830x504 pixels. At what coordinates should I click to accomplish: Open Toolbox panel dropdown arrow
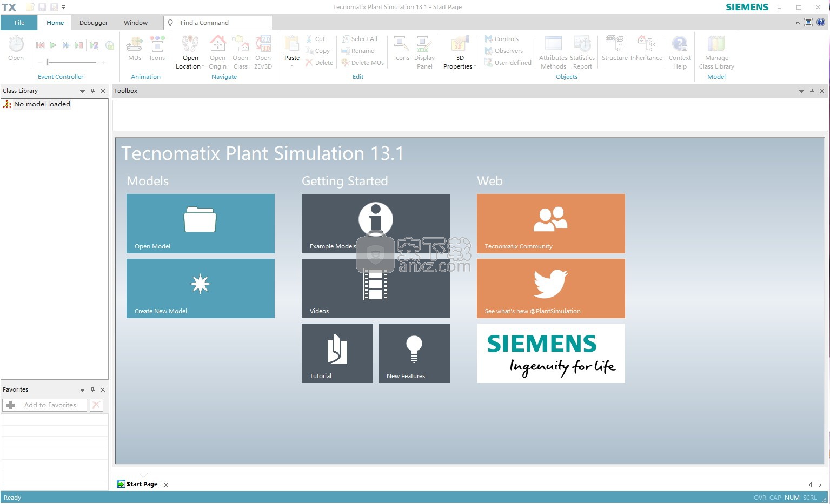pos(801,91)
